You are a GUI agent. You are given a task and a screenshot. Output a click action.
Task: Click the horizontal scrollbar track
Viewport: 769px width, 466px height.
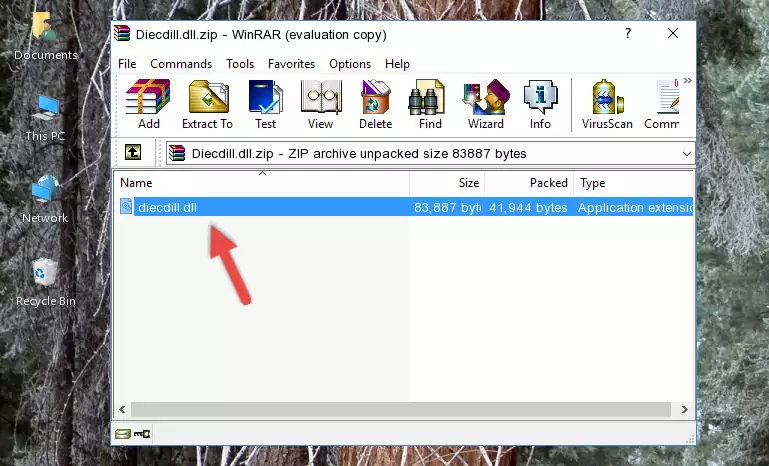coord(400,409)
